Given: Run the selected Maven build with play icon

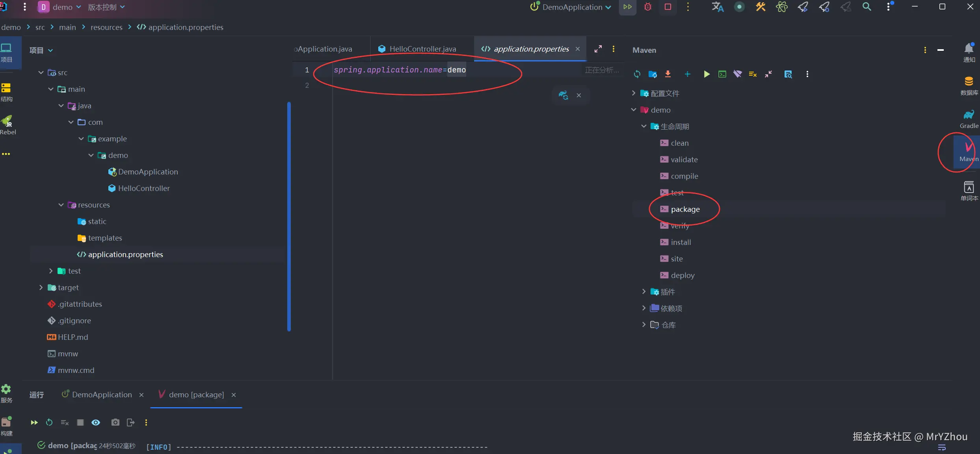Looking at the screenshot, I should (x=707, y=74).
